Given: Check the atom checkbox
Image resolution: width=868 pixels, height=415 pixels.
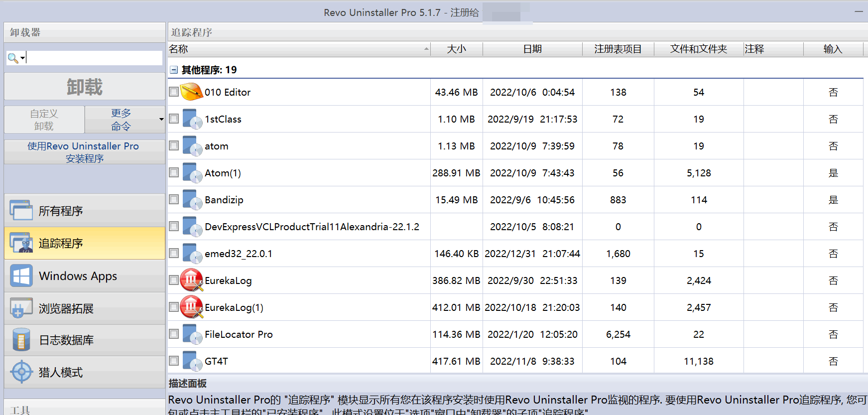Looking at the screenshot, I should point(174,145).
